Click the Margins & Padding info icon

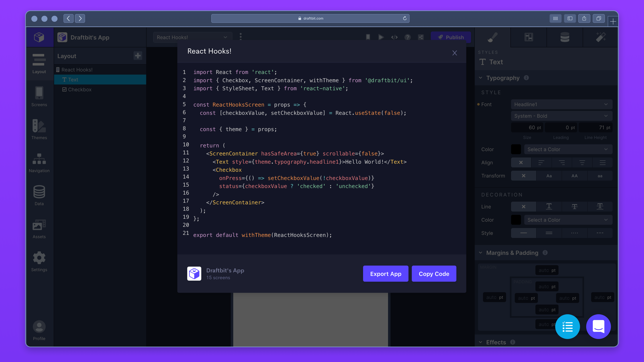tap(545, 253)
